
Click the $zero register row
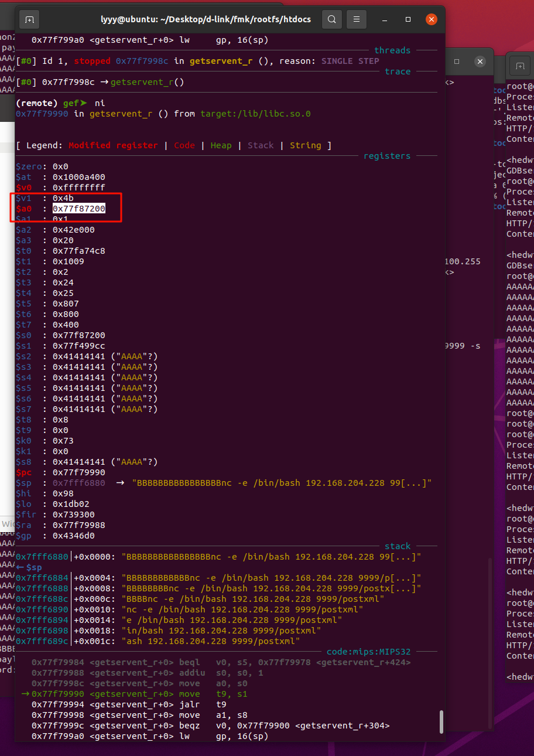(x=42, y=166)
